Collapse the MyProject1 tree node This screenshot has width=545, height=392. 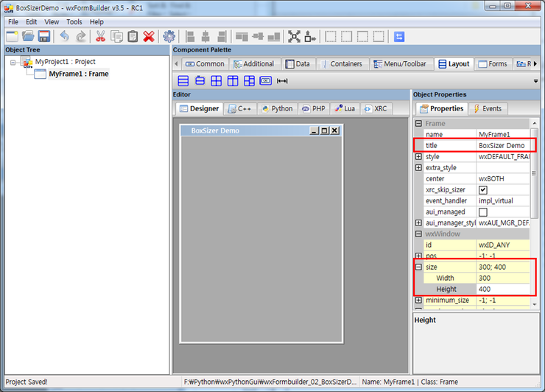click(14, 62)
